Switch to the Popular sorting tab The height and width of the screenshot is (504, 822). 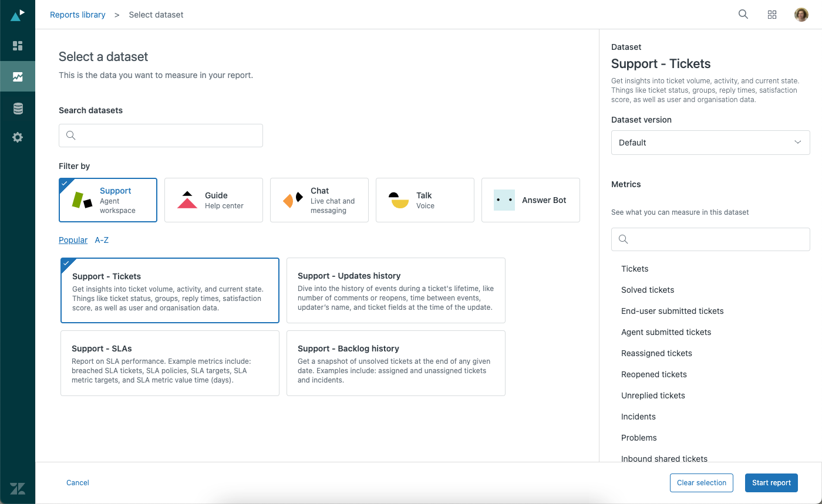tap(73, 239)
